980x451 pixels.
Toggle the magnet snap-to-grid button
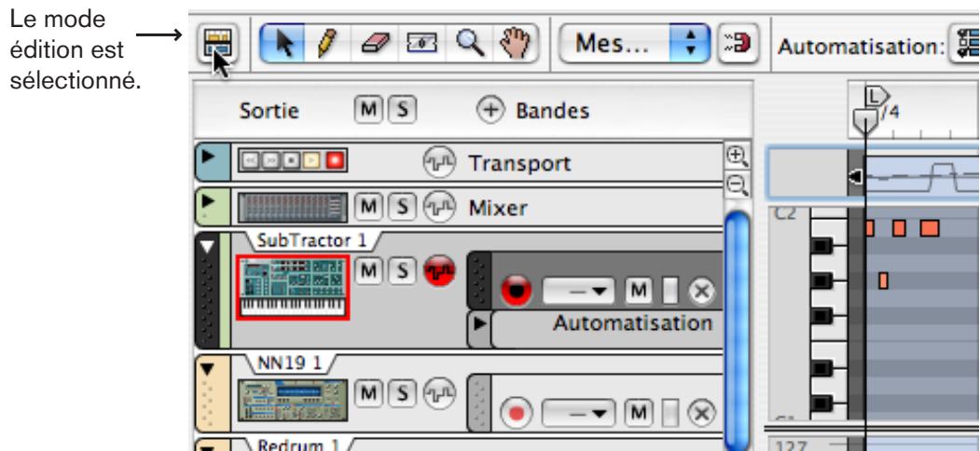point(738,45)
